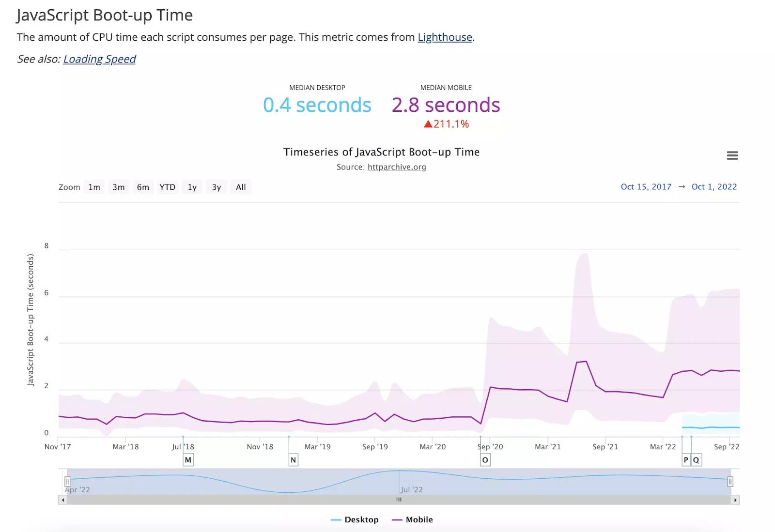Viewport: 775px width, 532px height.
Task: Click the y-axis title JavaScript Boot-up Time (seconds)
Action: [x=31, y=320]
